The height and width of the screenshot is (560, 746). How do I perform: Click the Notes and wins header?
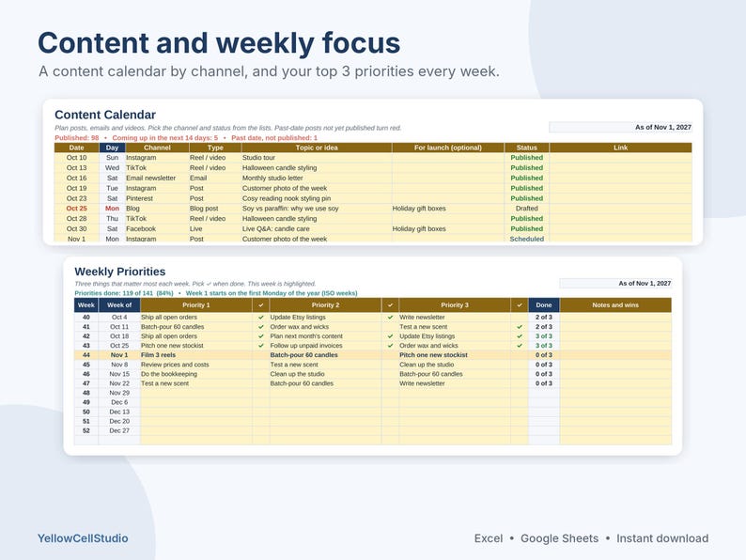point(615,305)
